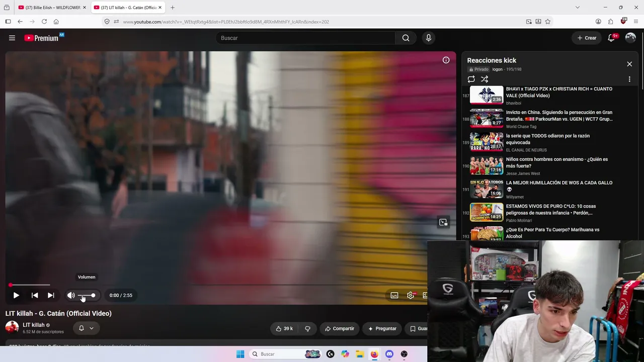Screen dimensions: 644x362
Task: Open the browser account profile icon
Action: tap(598, 22)
